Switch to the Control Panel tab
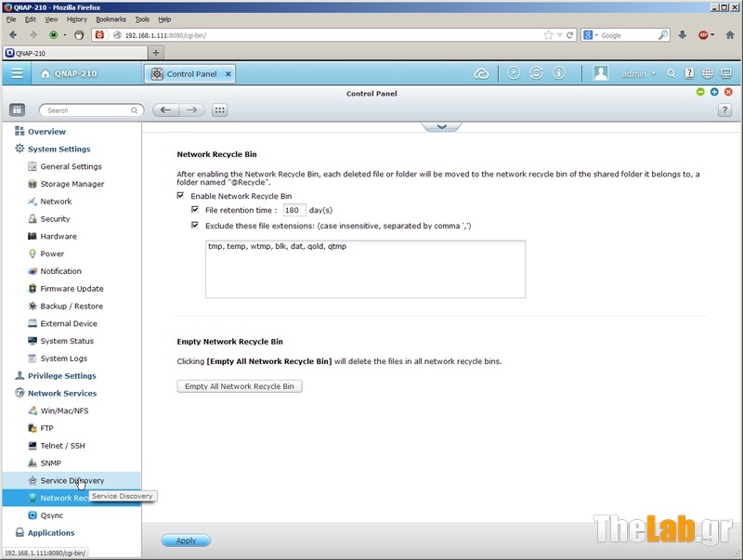The width and height of the screenshot is (743, 560). [x=191, y=73]
